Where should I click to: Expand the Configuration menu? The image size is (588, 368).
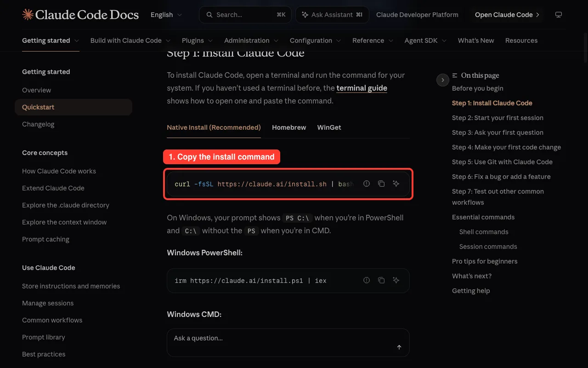coord(316,40)
